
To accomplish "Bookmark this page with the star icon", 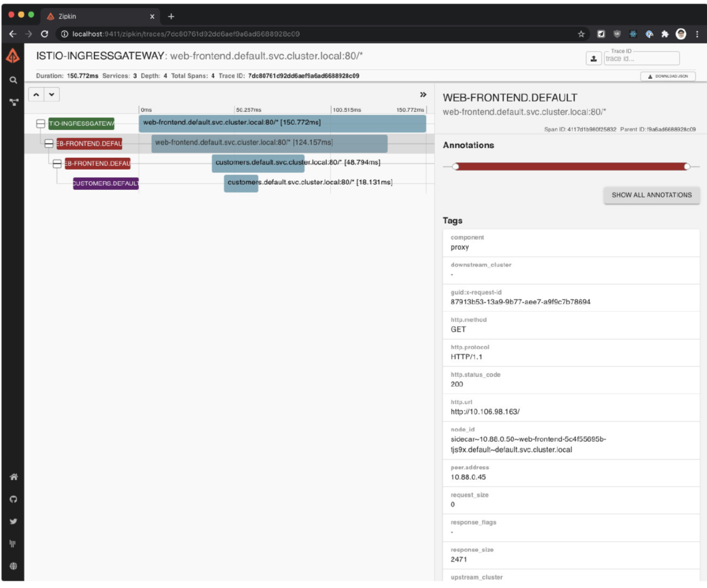I will pos(581,34).
